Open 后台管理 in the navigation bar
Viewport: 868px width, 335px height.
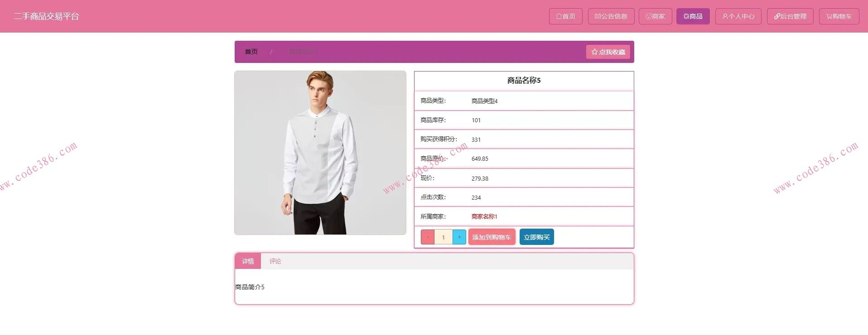[x=790, y=16]
